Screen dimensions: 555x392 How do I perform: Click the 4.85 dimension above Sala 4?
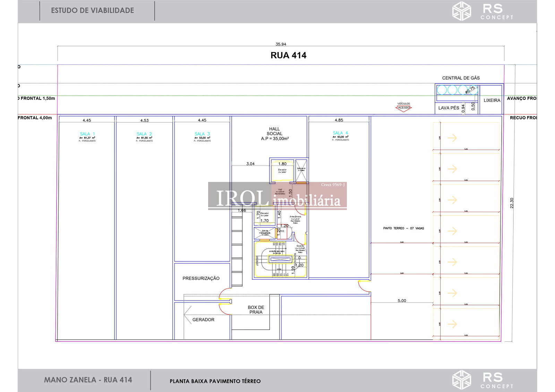tap(339, 120)
